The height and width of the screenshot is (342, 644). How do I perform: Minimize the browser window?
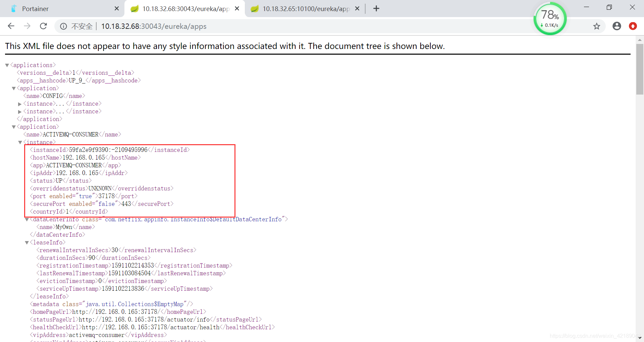click(x=586, y=7)
